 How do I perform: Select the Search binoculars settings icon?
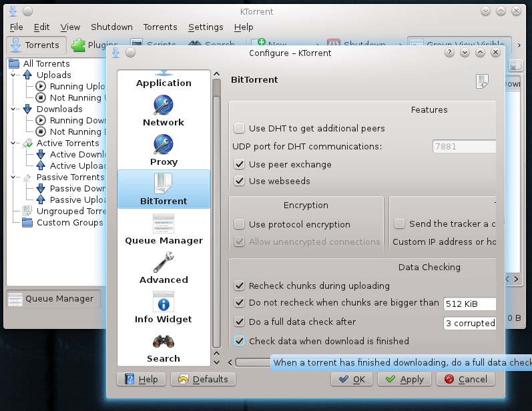pyautogui.click(x=164, y=341)
